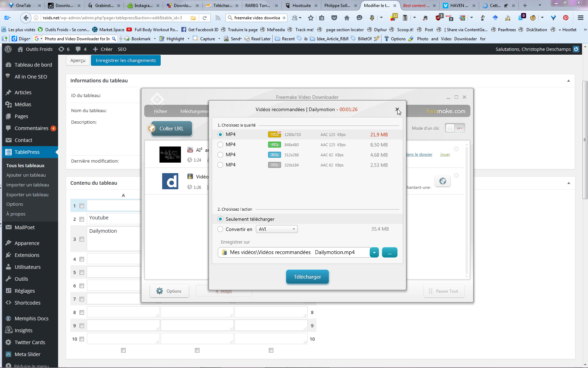Screen dimensions: 588x368
Task: Select the 720p MP4 quality radio button
Action: tap(220, 135)
